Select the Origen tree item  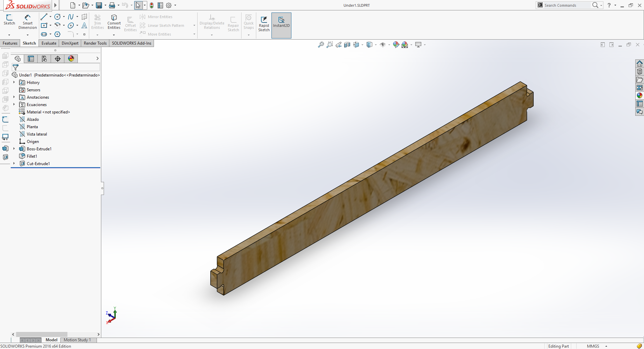tap(33, 142)
